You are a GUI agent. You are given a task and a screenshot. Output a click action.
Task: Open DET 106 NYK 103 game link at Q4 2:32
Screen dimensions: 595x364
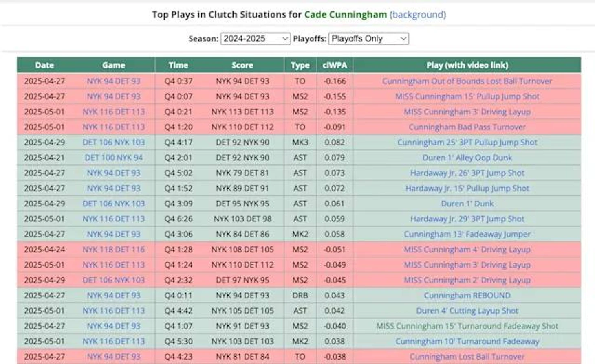113,280
